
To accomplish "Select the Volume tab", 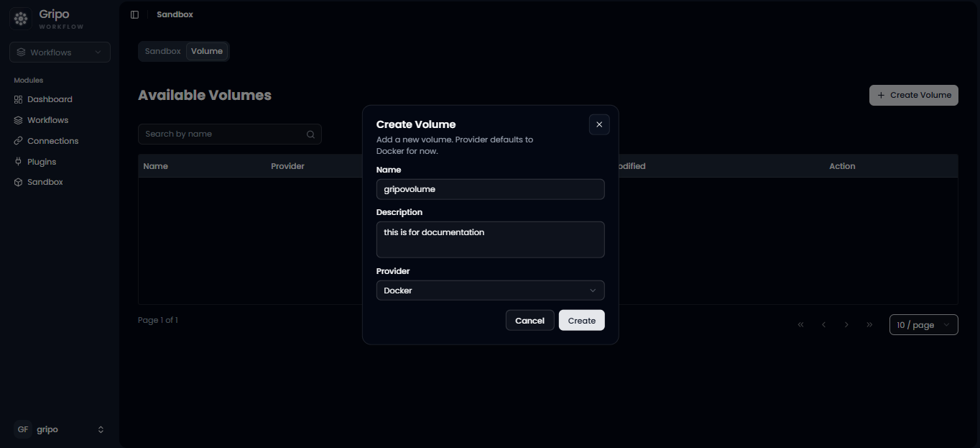I will (207, 51).
